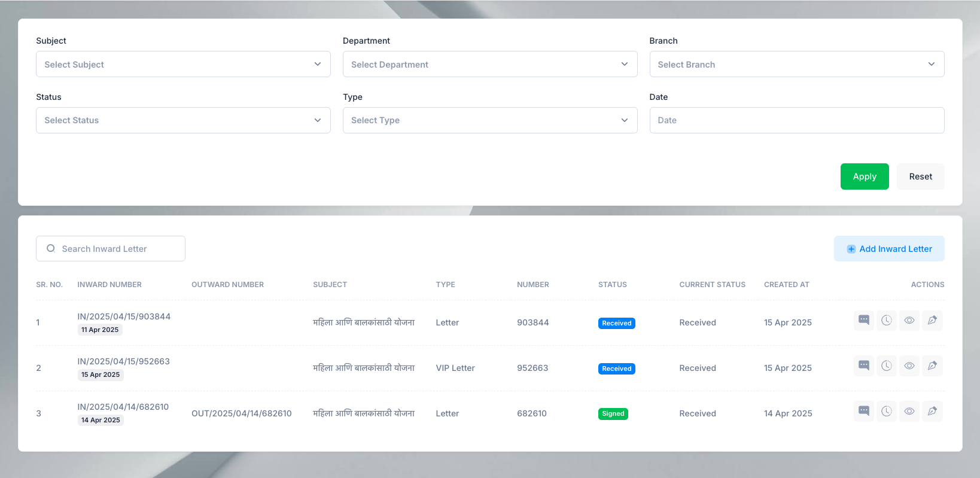Show history clock for letter 952663

pyautogui.click(x=886, y=366)
